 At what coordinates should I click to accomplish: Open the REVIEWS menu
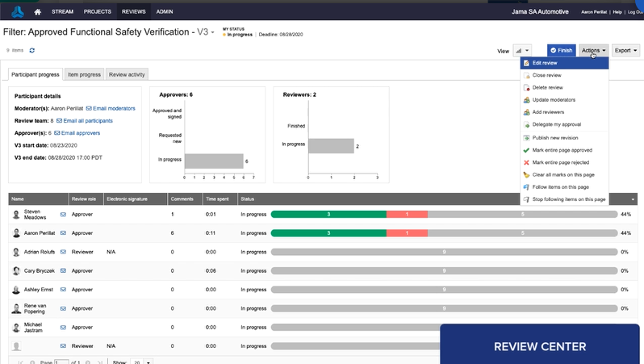[133, 11]
